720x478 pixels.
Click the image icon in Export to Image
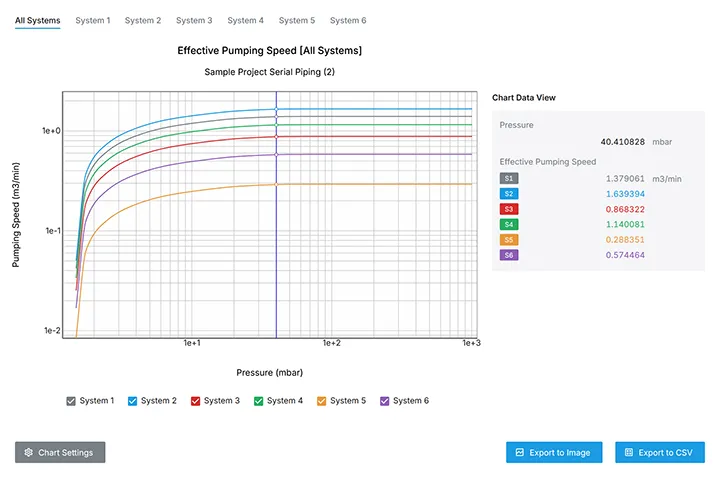point(520,453)
